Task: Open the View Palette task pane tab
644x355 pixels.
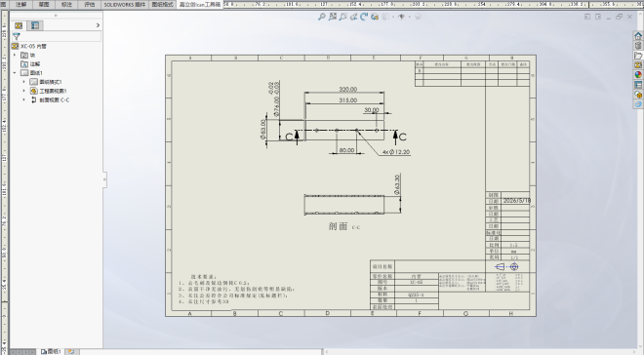Action: [638, 65]
